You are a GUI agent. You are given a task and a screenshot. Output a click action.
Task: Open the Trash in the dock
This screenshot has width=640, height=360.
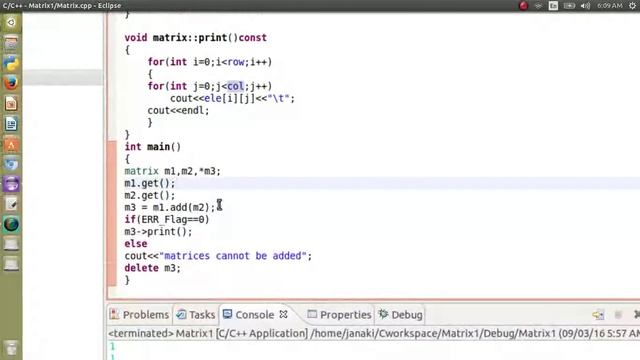click(11, 348)
